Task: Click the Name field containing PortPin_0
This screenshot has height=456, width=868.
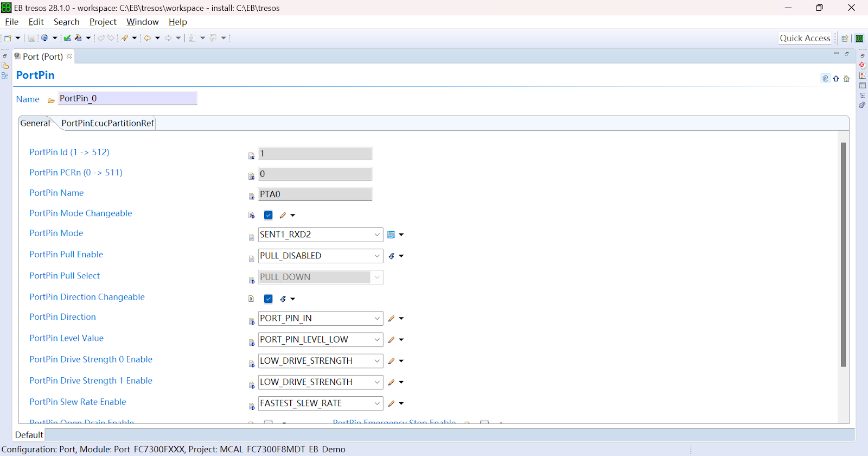Action: point(127,98)
